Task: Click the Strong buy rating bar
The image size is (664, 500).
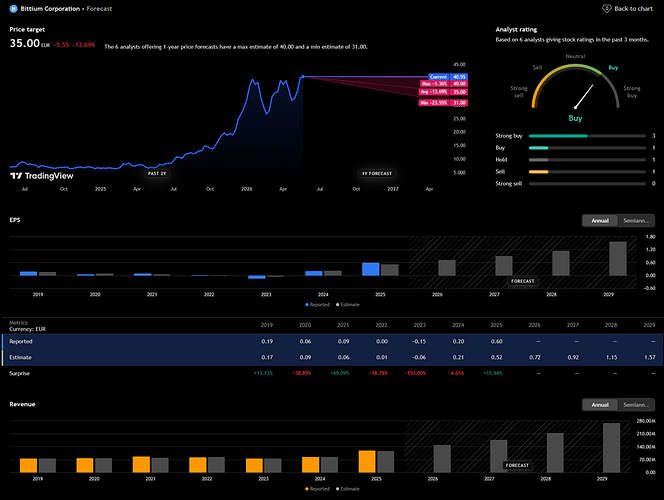Action: point(587,136)
